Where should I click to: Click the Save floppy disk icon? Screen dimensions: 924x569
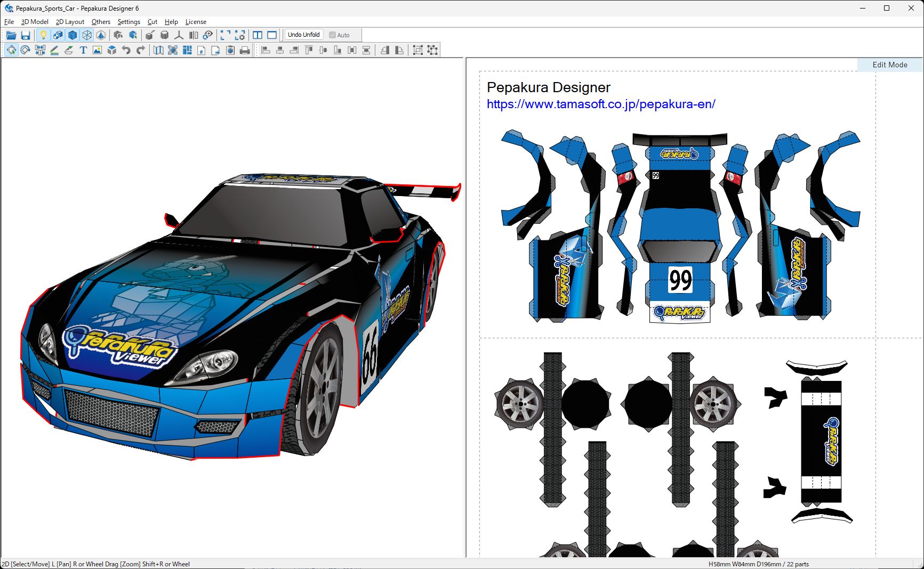[x=26, y=35]
